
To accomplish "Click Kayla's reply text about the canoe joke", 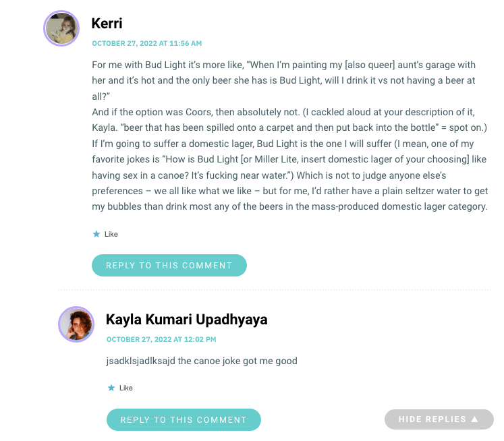I will click(x=202, y=361).
